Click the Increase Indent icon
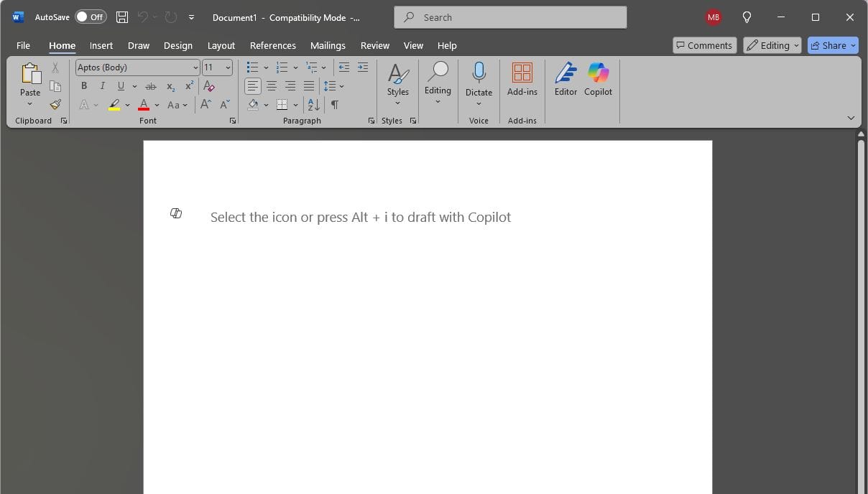868x494 pixels. pos(363,67)
